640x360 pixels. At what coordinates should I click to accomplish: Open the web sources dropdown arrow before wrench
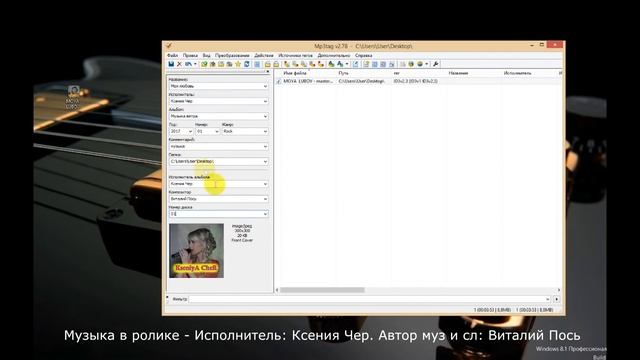(x=427, y=64)
